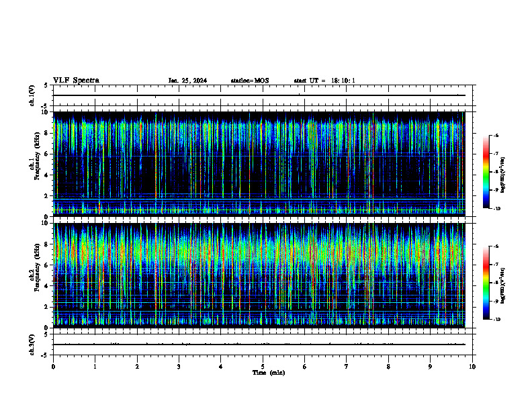Click the ch.1 colorbar tick label "-8"
The height and width of the screenshot is (411, 532).
pos(496,172)
